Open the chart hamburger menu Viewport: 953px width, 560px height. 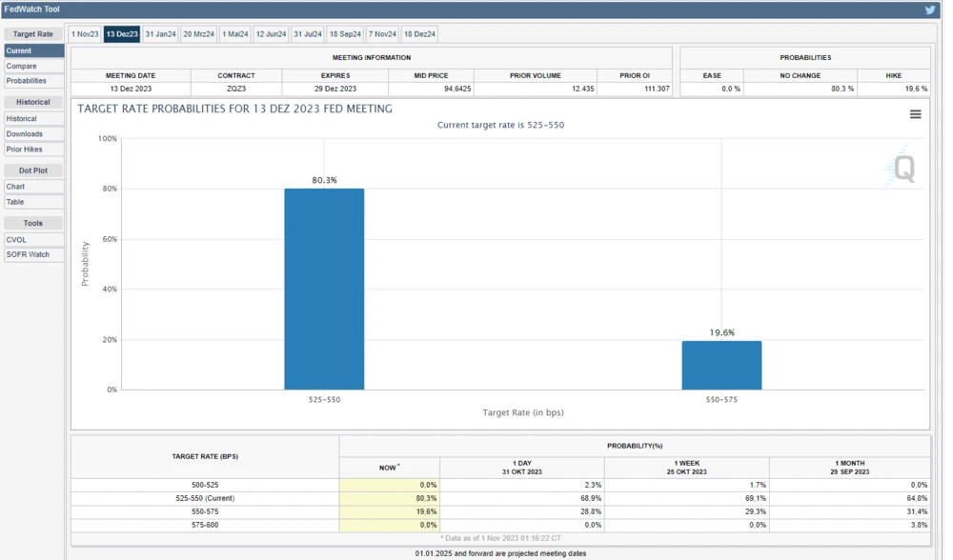click(x=915, y=114)
